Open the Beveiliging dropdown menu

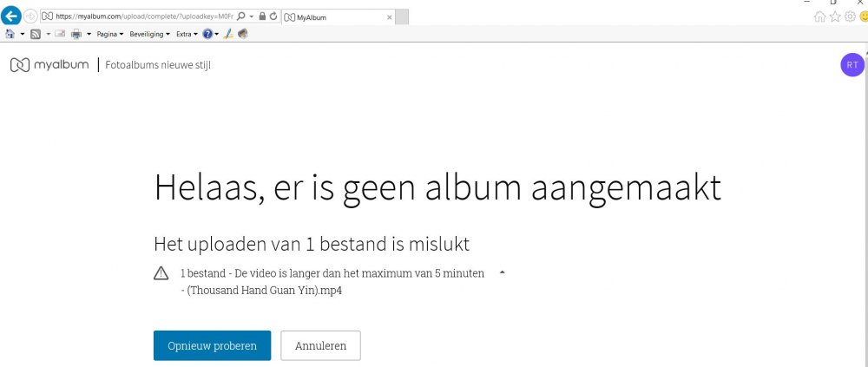click(x=149, y=35)
